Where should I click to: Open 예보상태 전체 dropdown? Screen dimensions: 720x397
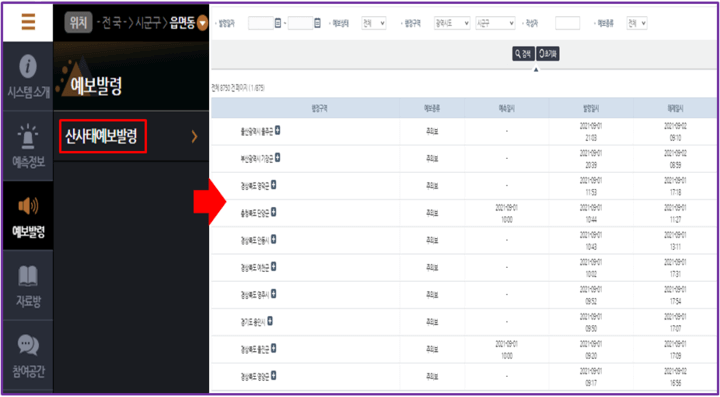click(x=374, y=23)
